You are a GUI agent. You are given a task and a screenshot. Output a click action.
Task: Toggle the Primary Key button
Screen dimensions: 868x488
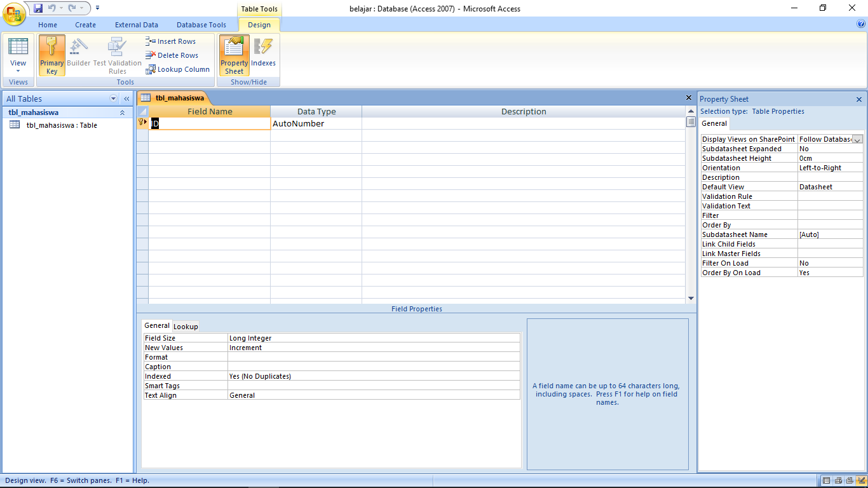(x=52, y=55)
